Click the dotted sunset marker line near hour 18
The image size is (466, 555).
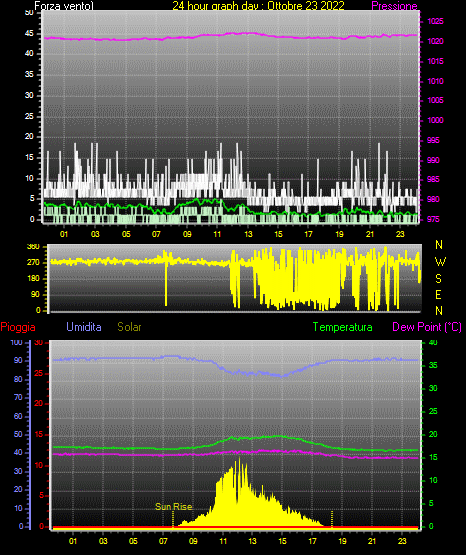point(332,519)
